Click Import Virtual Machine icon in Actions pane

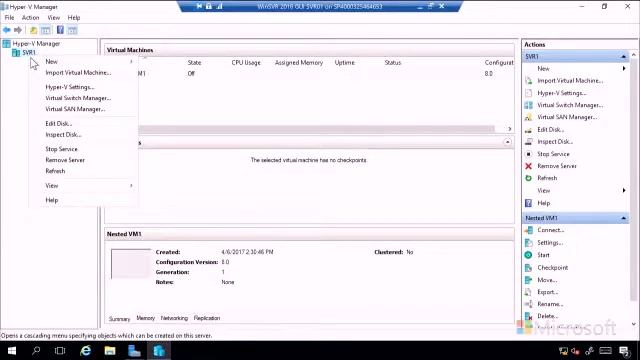[529, 81]
